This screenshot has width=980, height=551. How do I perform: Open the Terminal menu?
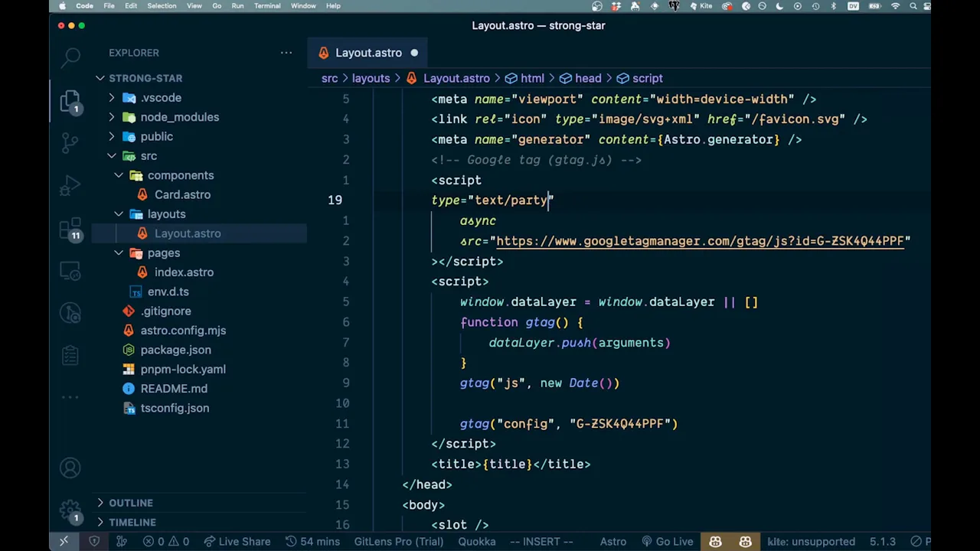pos(267,6)
